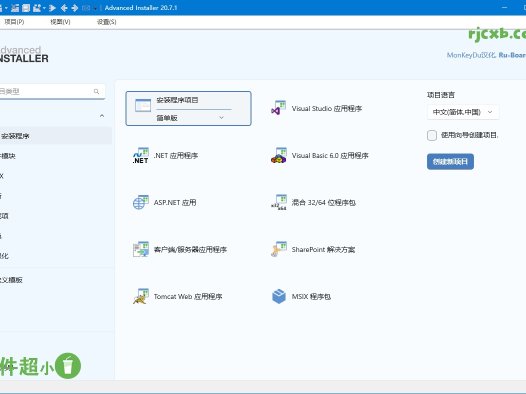Click the Back navigation arrow icon
This screenshot has height=394, width=526.
click(x=64, y=8)
